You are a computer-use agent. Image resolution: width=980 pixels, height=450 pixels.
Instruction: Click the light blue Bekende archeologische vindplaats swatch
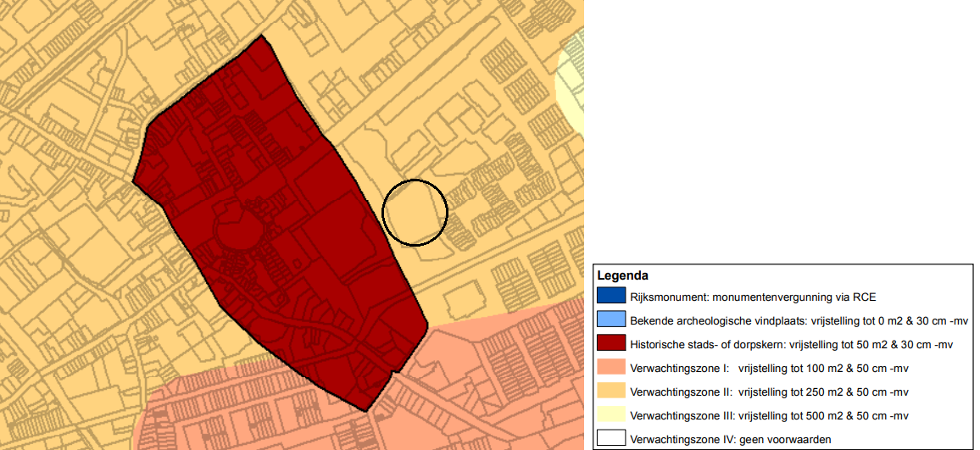pyautogui.click(x=610, y=320)
